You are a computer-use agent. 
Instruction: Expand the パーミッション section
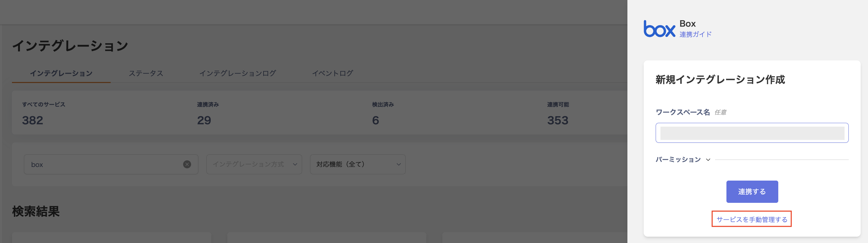coord(678,160)
